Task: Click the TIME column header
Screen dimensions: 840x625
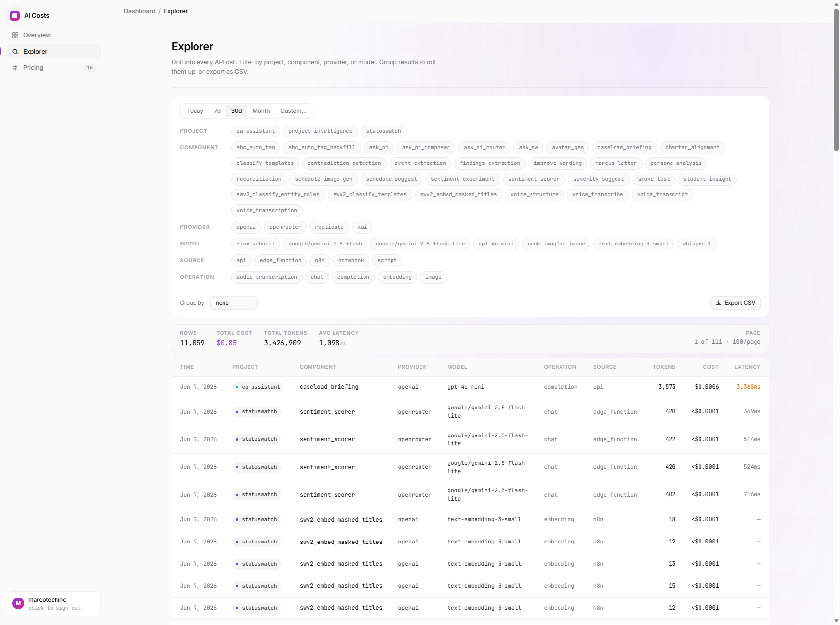Action: 187,367
